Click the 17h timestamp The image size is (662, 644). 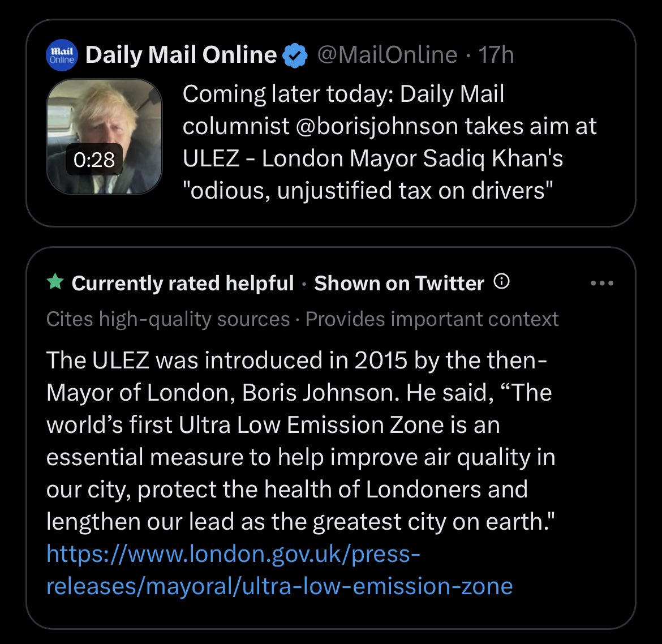tap(496, 55)
